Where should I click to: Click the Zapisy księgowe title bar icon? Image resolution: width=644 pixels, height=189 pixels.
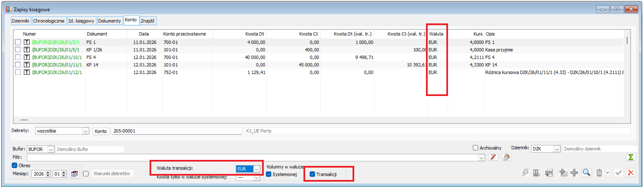point(8,9)
